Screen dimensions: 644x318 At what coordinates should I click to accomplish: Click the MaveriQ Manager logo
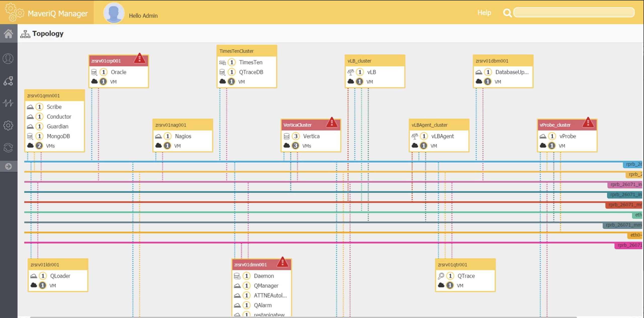47,13
